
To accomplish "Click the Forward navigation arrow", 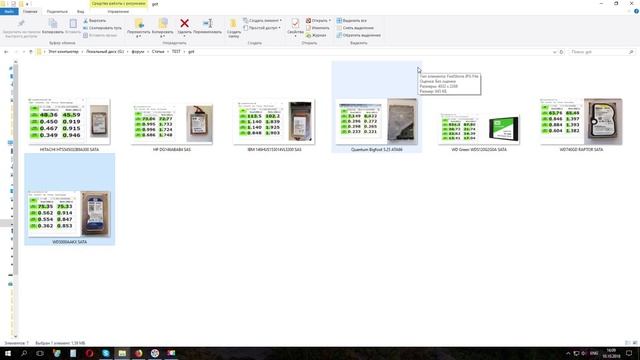I will 16,52.
